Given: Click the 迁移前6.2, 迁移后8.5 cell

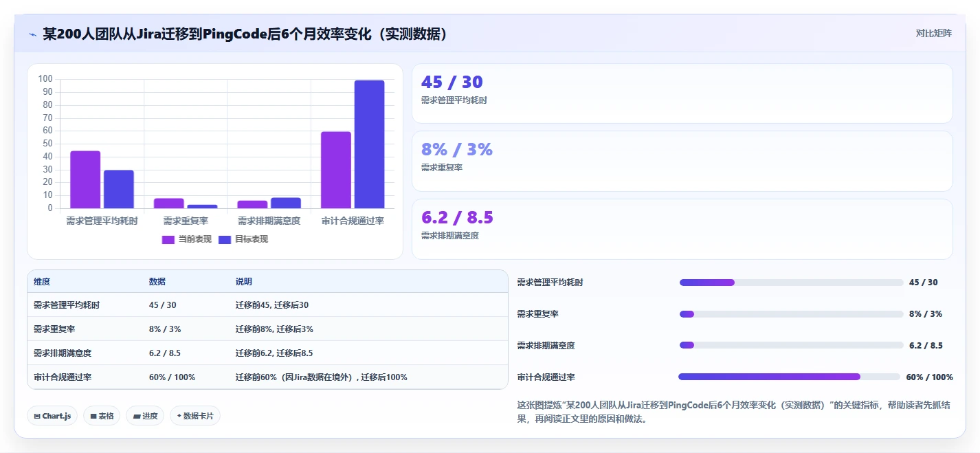Looking at the screenshot, I should 274,353.
